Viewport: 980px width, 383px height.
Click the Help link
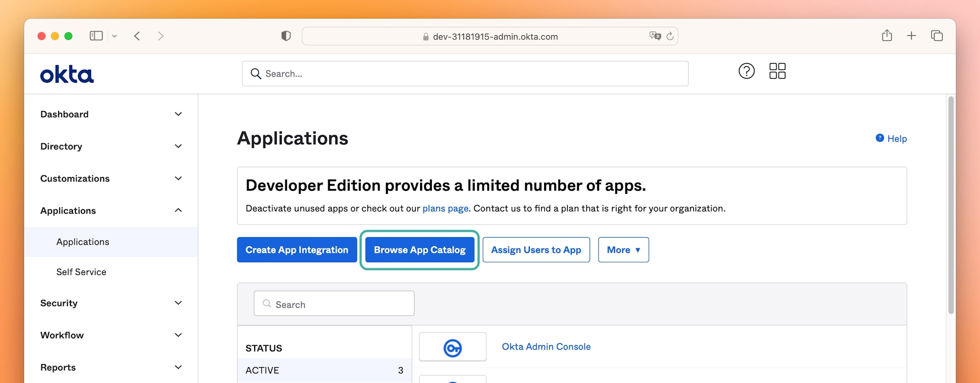[x=897, y=139]
